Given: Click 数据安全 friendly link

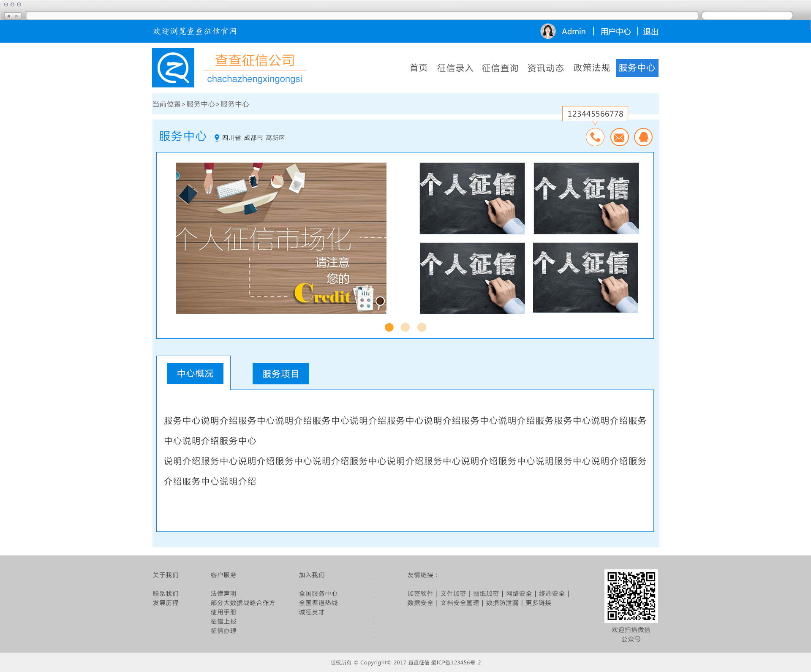Looking at the screenshot, I should 420,603.
